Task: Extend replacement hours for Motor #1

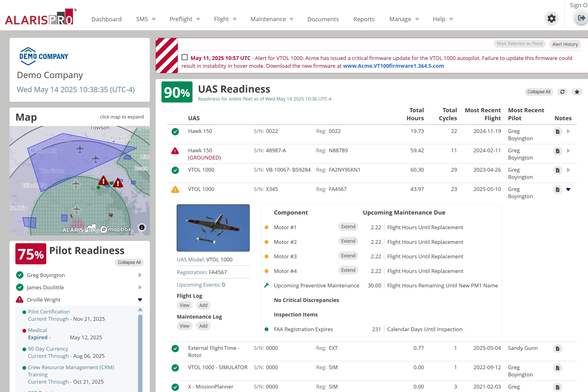Action: click(x=348, y=227)
